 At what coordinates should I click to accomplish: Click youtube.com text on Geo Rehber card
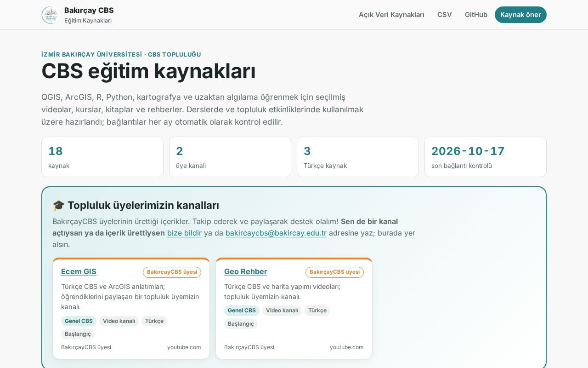click(x=346, y=347)
